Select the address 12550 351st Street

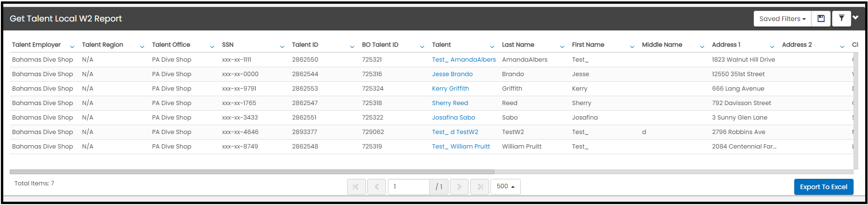738,74
